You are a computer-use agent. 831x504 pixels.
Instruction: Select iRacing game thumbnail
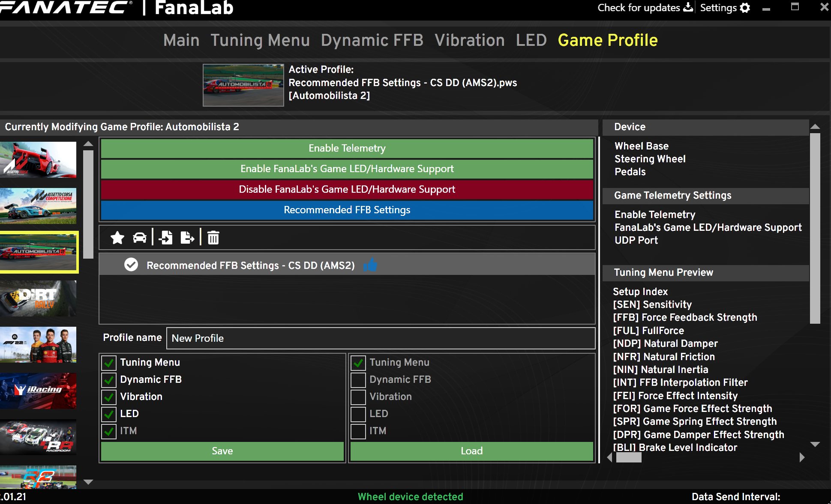(x=38, y=391)
